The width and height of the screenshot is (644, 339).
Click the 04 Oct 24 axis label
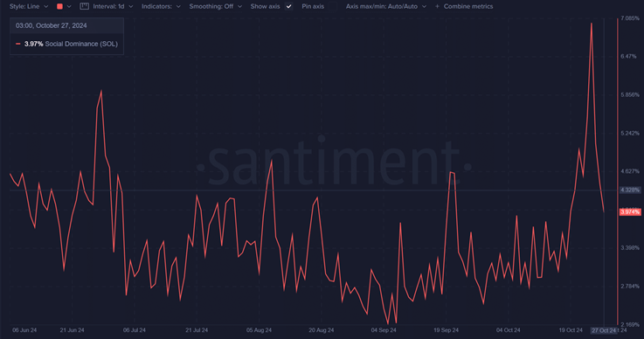tap(508, 330)
